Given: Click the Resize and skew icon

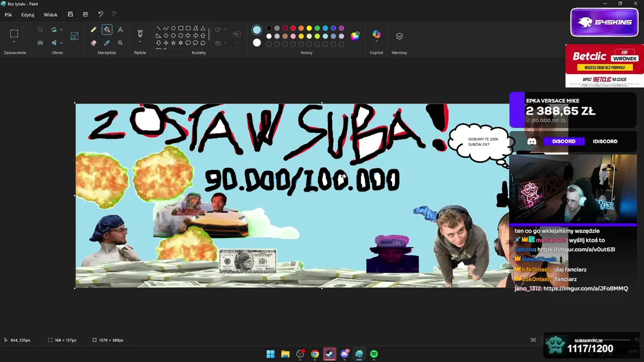Looking at the screenshot, I should (74, 36).
